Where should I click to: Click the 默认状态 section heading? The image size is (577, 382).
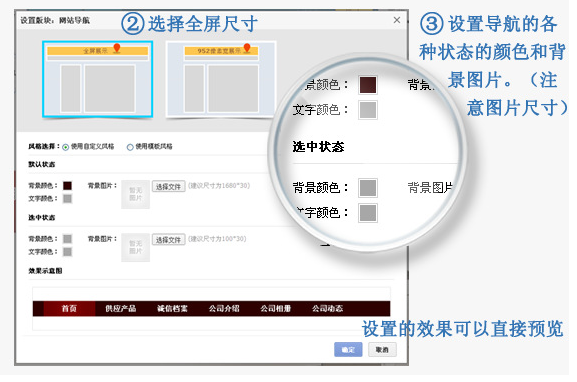pos(42,164)
